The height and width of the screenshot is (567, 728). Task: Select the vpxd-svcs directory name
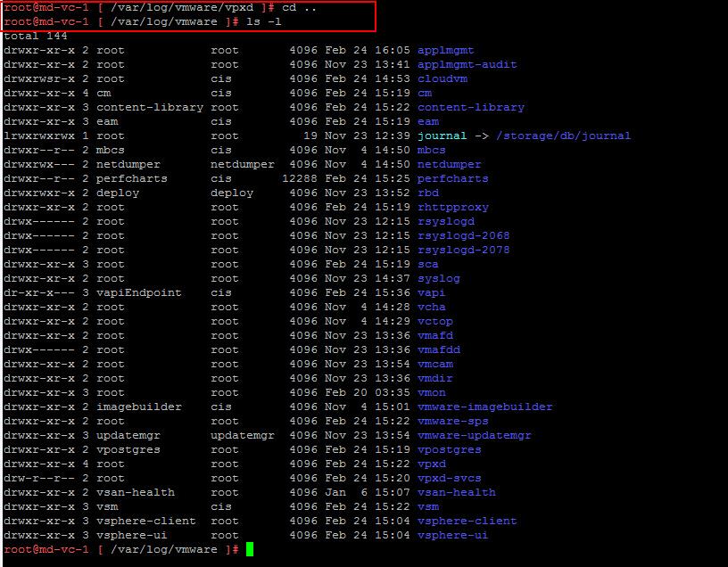coord(449,479)
